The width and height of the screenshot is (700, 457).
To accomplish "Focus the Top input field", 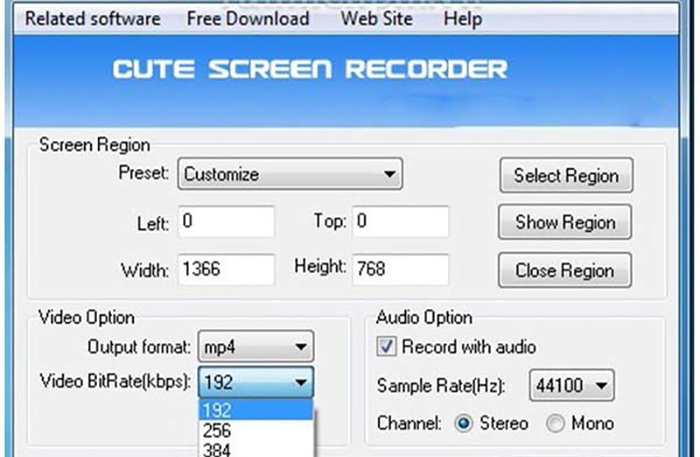I will click(x=400, y=221).
